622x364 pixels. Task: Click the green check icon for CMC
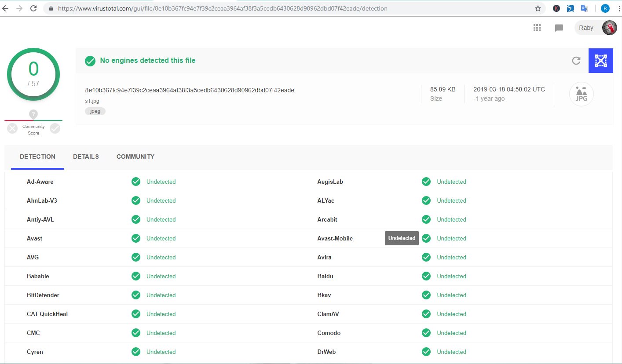pyautogui.click(x=136, y=333)
